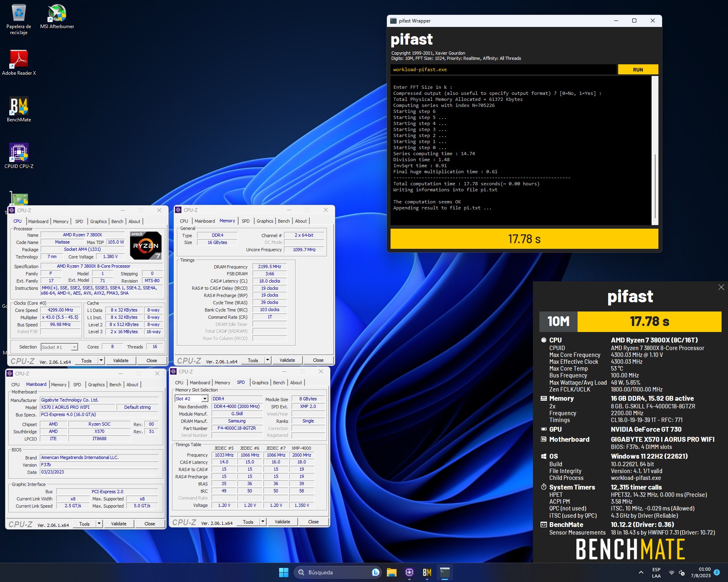Select the BIOS Version F37b field
728x582 pixels.
pos(99,465)
